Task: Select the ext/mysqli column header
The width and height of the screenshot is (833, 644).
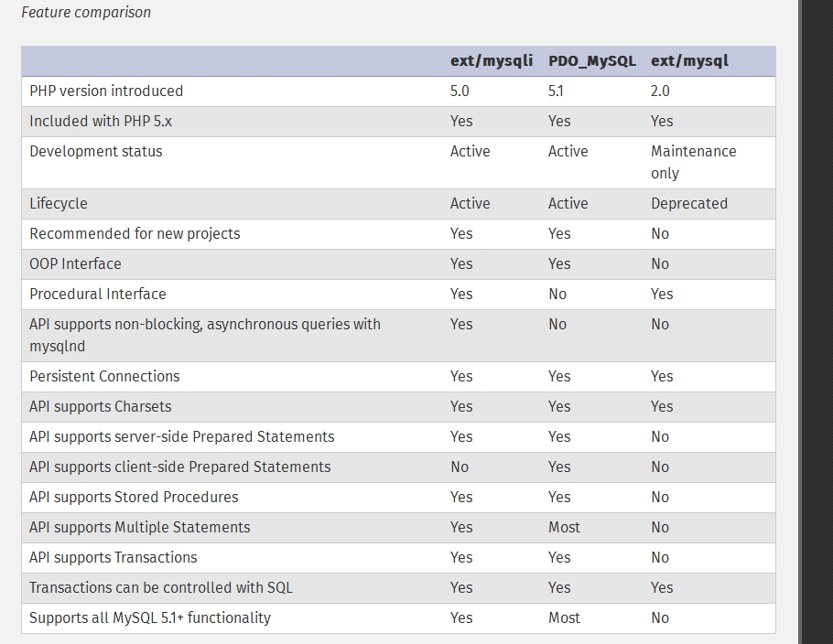Action: (492, 61)
